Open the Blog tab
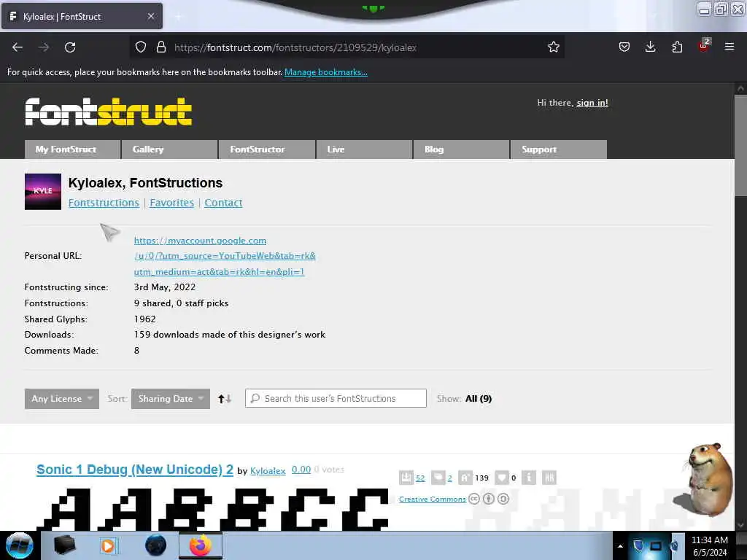Screen dimensions: 747x560 461,149
